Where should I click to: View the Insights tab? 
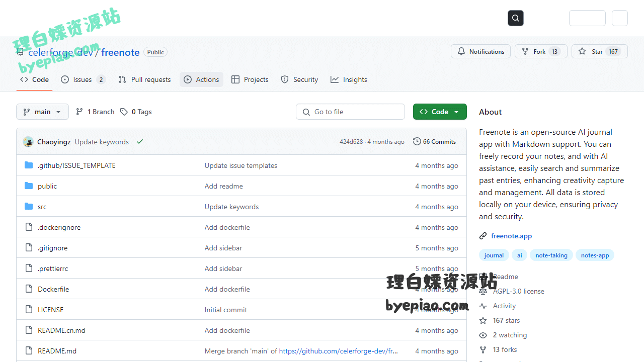click(x=349, y=79)
